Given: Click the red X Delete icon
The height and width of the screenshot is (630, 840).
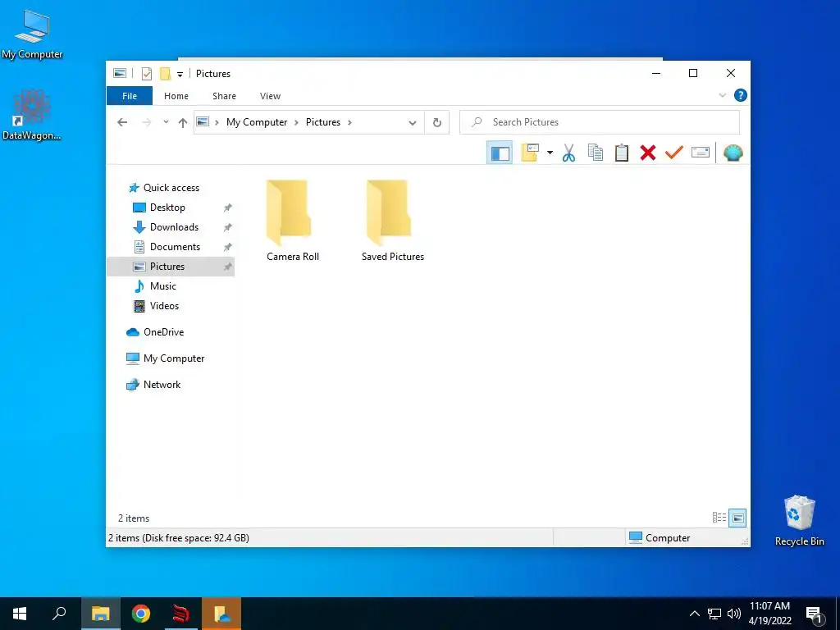Looking at the screenshot, I should coord(648,153).
